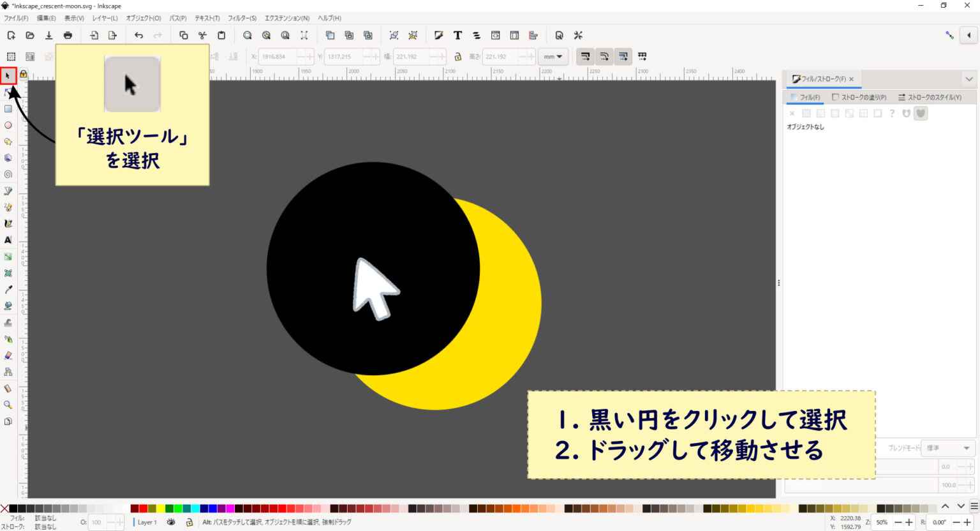Select the Star and polygon tool
980x531 pixels.
8,141
